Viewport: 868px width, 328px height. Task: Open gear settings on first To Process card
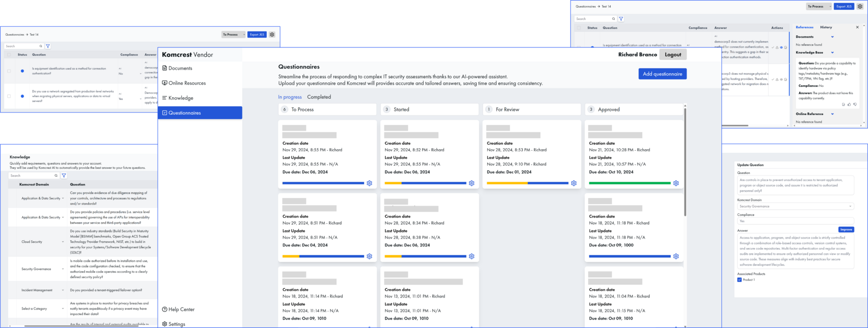click(x=369, y=183)
